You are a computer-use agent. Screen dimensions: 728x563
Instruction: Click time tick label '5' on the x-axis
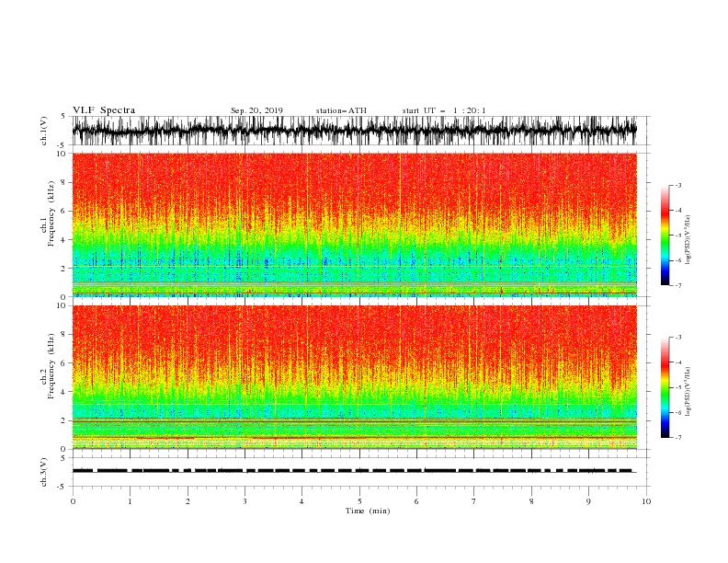(359, 501)
